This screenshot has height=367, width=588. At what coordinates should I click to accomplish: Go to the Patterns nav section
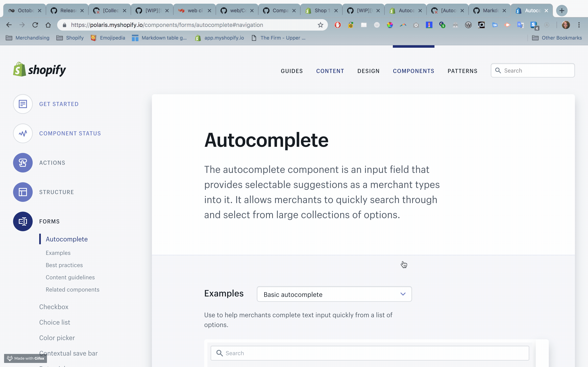coord(462,71)
